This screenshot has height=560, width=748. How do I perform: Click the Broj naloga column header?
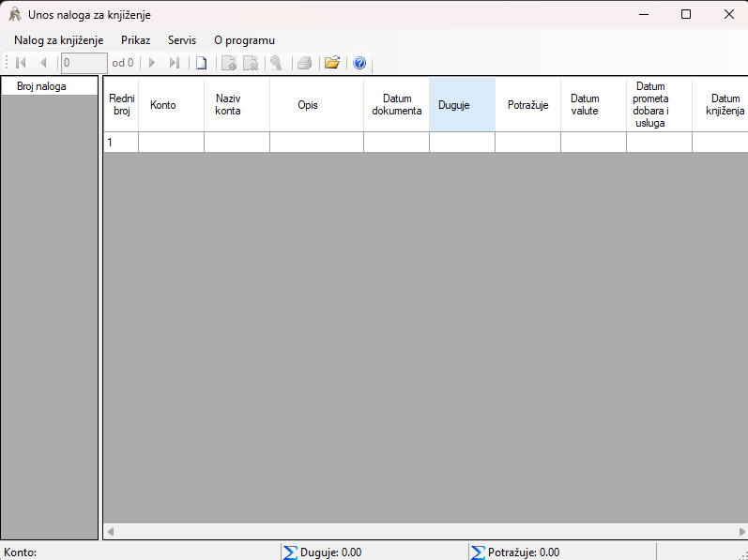point(50,86)
